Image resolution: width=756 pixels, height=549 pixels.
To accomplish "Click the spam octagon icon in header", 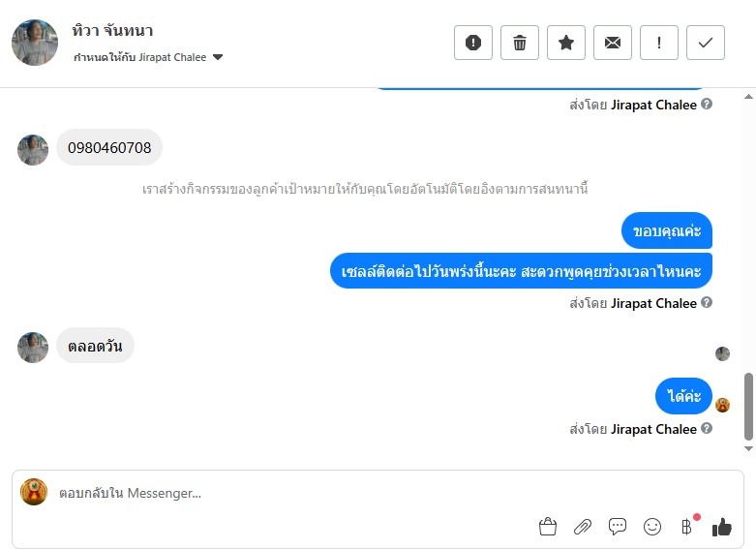I will point(473,43).
